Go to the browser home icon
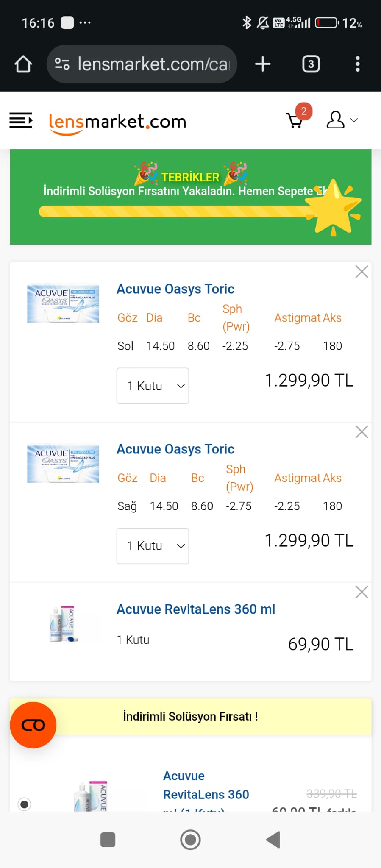This screenshot has width=381, height=868. 23,64
